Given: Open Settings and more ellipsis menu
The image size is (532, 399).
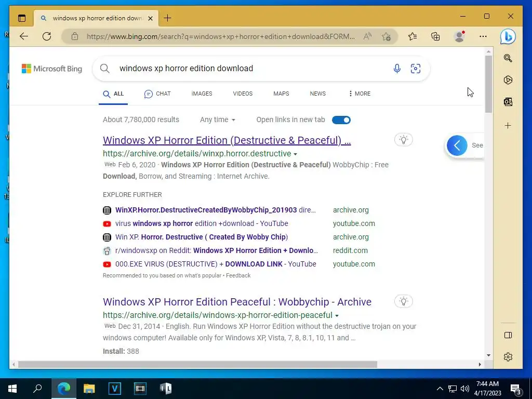Looking at the screenshot, I should click(x=483, y=36).
